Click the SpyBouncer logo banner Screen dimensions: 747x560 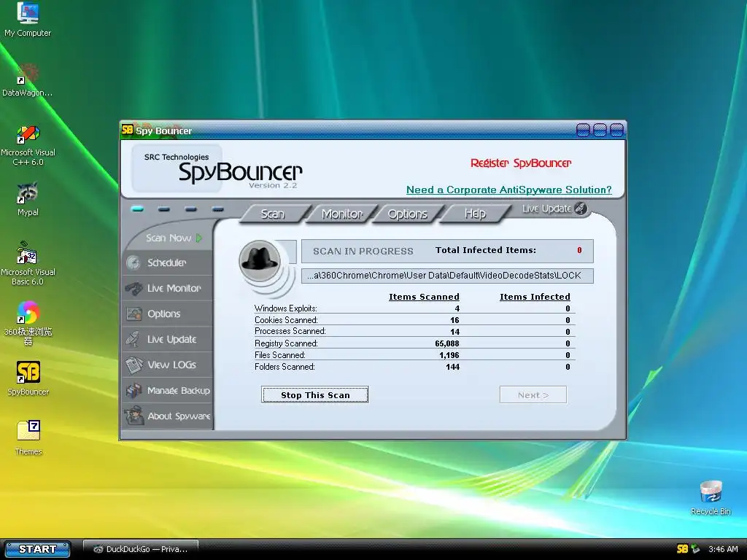[x=217, y=168]
